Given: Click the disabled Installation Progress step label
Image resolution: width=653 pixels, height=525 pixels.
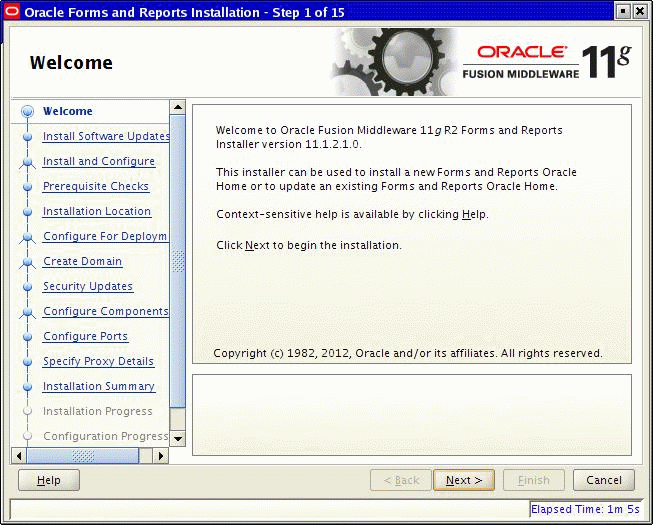Looking at the screenshot, I should pyautogui.click(x=97, y=411).
